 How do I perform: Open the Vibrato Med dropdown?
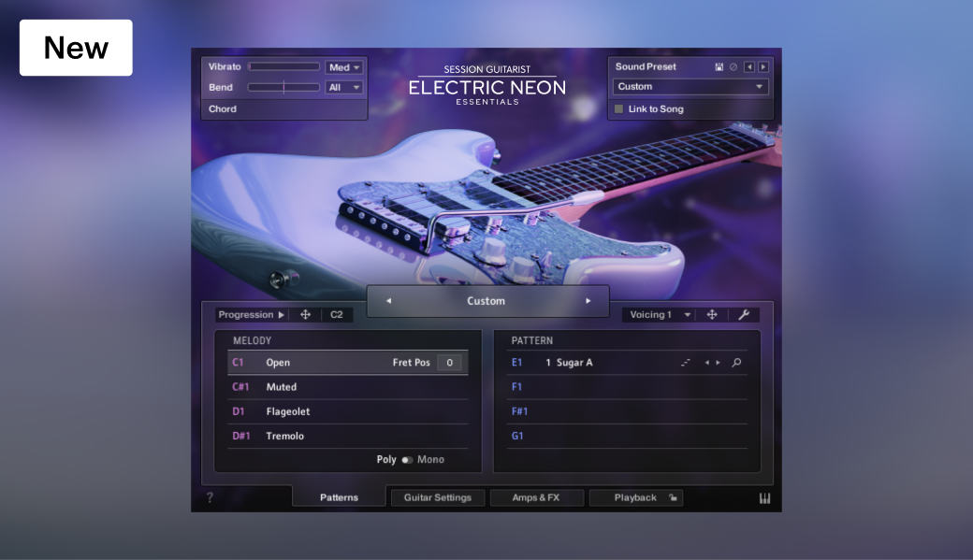[343, 67]
